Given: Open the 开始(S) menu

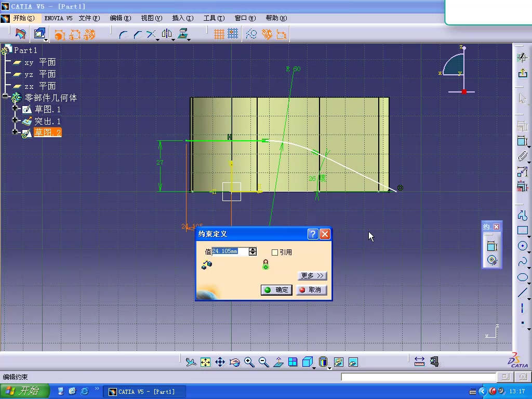Looking at the screenshot, I should point(24,18).
